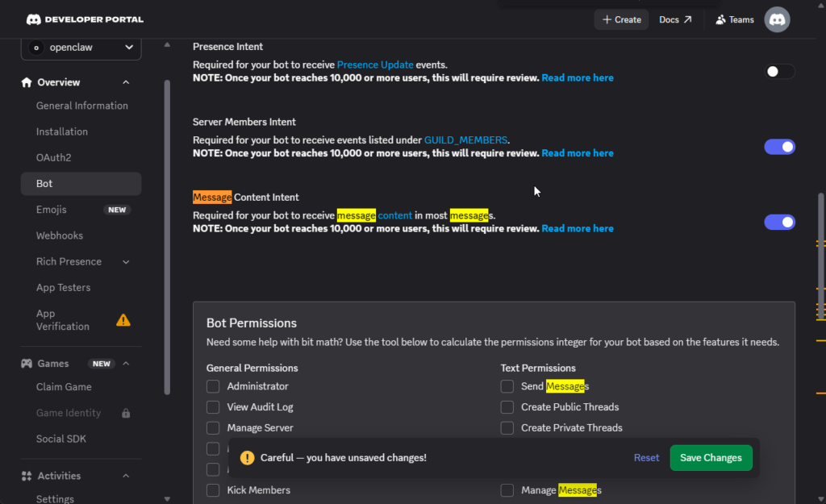
Task: Click the openclaw app avatar icon
Action: click(36, 48)
